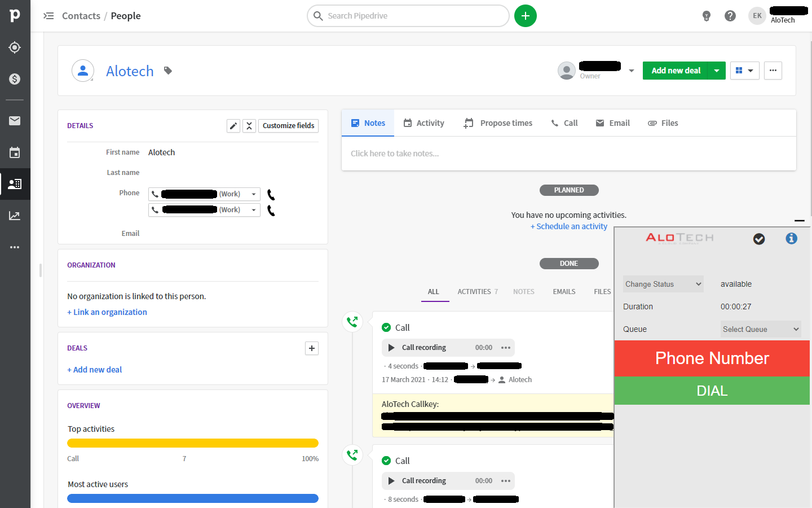Click the collapse details fields icon
Viewport: 812px width, 508px height.
tap(249, 126)
